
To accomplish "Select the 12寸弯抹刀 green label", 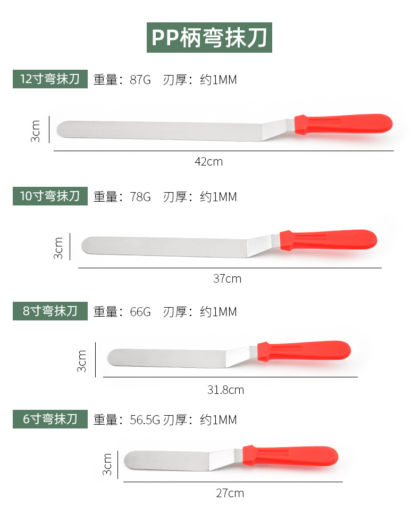I will [x=50, y=79].
